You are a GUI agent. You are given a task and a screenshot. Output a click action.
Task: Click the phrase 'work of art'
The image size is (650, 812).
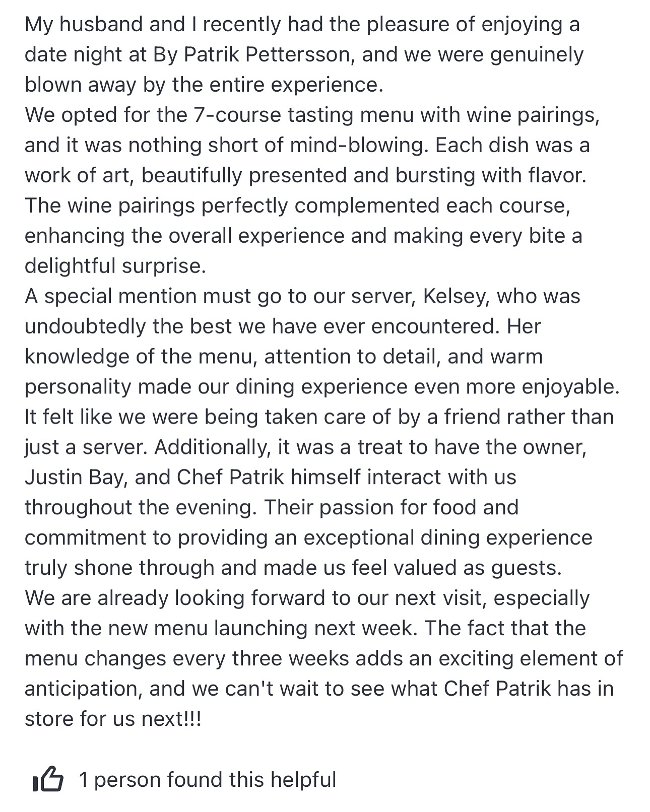coord(80,175)
